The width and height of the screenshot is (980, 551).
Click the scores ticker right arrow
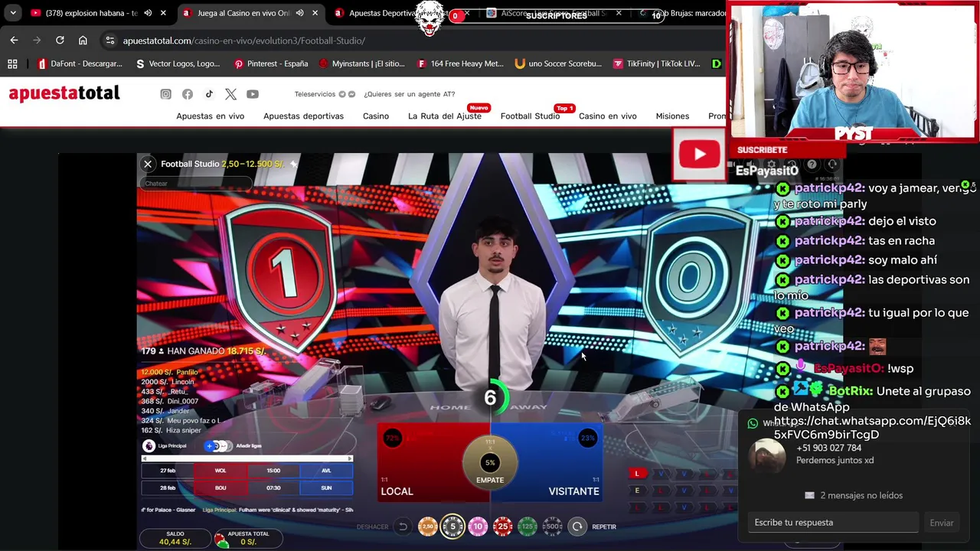coord(350,459)
